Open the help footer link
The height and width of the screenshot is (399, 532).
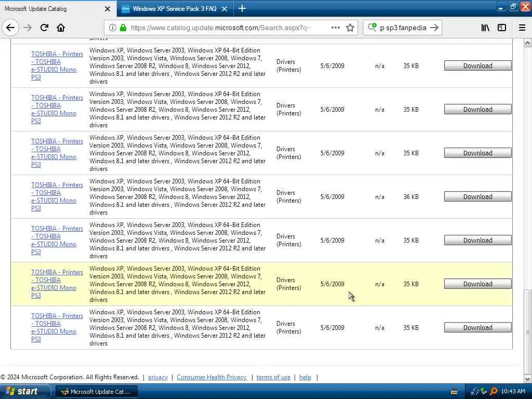point(305,377)
